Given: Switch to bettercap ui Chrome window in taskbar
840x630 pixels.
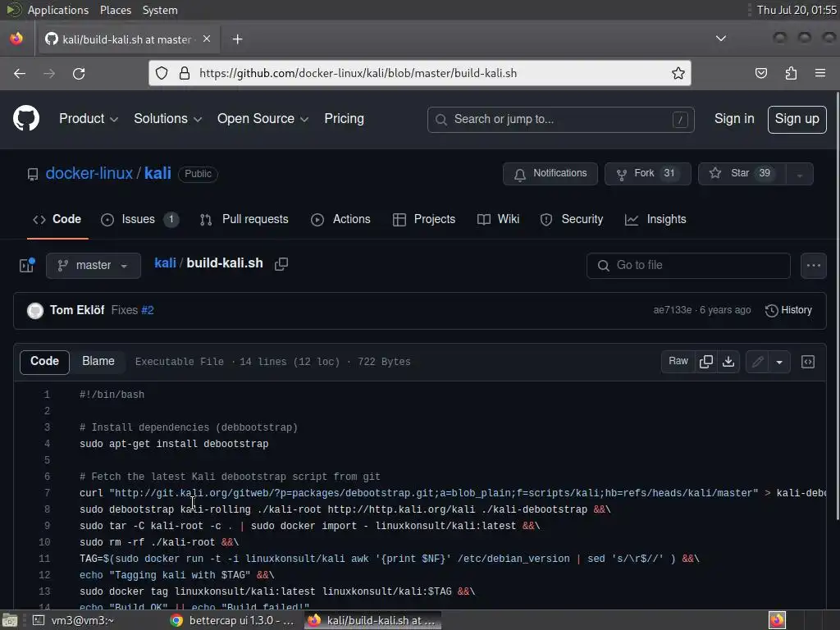Looking at the screenshot, I should (232, 620).
